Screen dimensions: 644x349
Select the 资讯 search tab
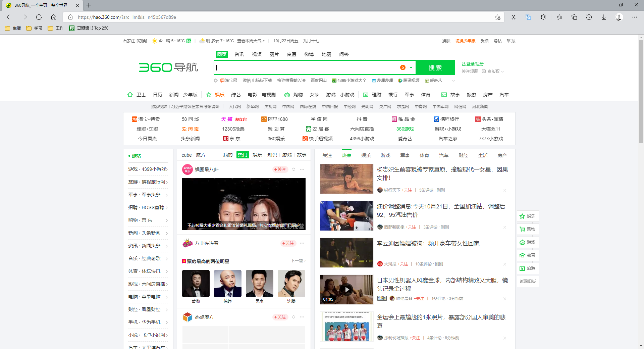[x=239, y=54]
